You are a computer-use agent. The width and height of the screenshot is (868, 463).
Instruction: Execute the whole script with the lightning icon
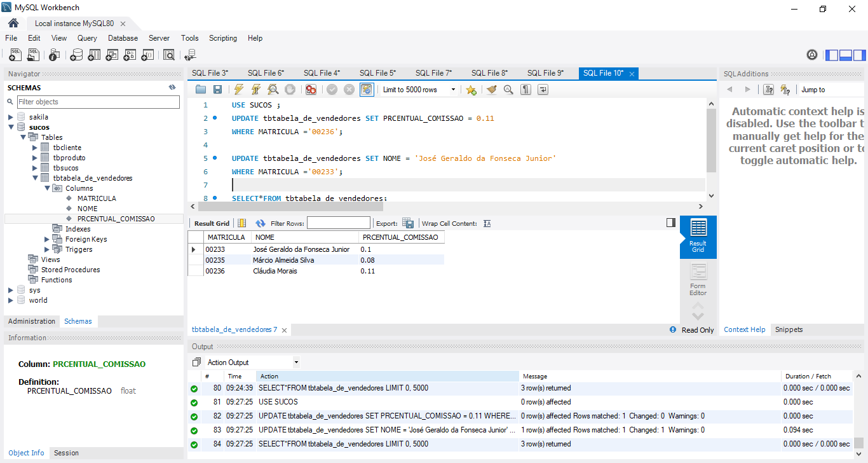239,90
